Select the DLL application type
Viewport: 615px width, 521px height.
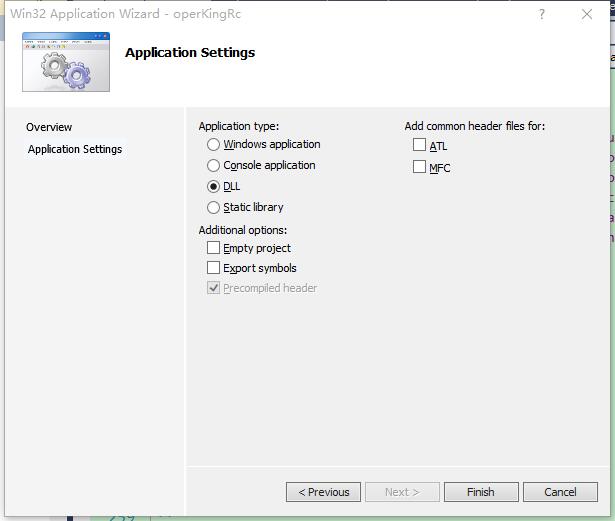pyautogui.click(x=213, y=186)
